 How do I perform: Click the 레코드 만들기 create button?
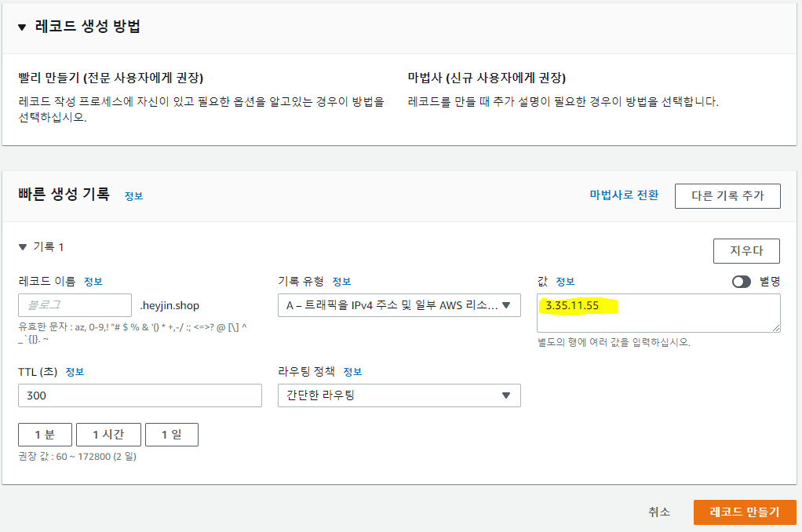[x=744, y=512]
